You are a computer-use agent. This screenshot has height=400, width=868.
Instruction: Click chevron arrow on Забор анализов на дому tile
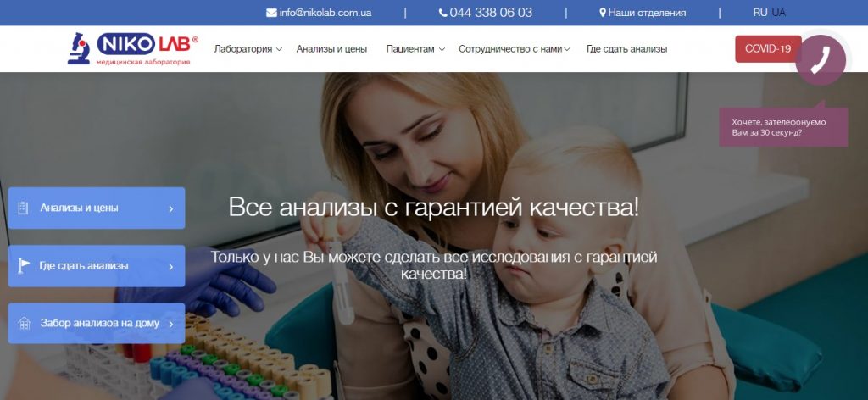point(171,324)
